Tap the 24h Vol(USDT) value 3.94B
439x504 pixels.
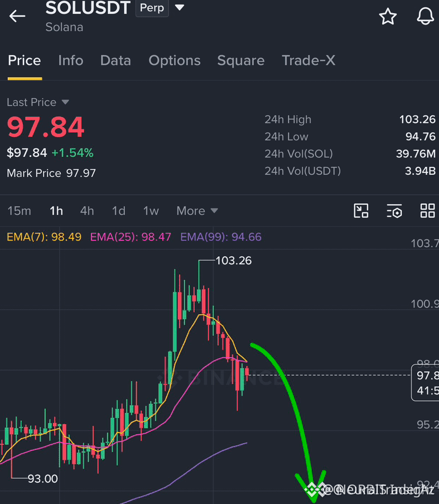click(420, 171)
